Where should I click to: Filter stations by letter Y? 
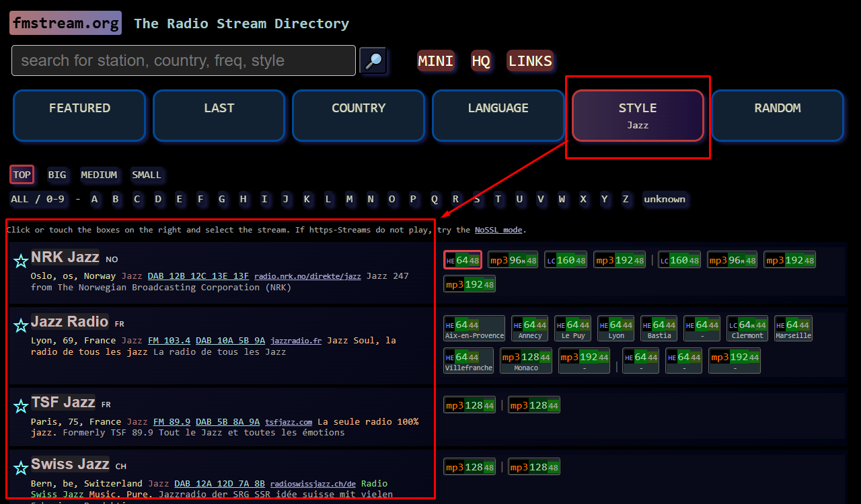click(x=604, y=199)
